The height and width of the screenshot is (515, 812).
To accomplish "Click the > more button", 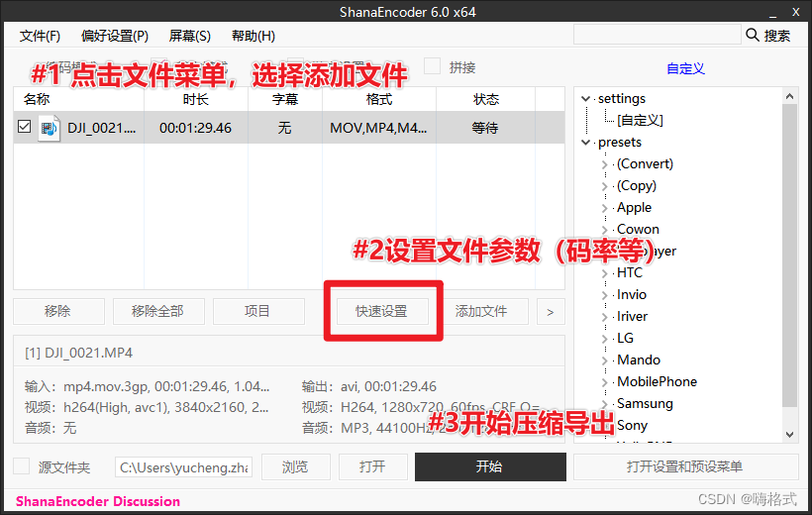I will 551,311.
